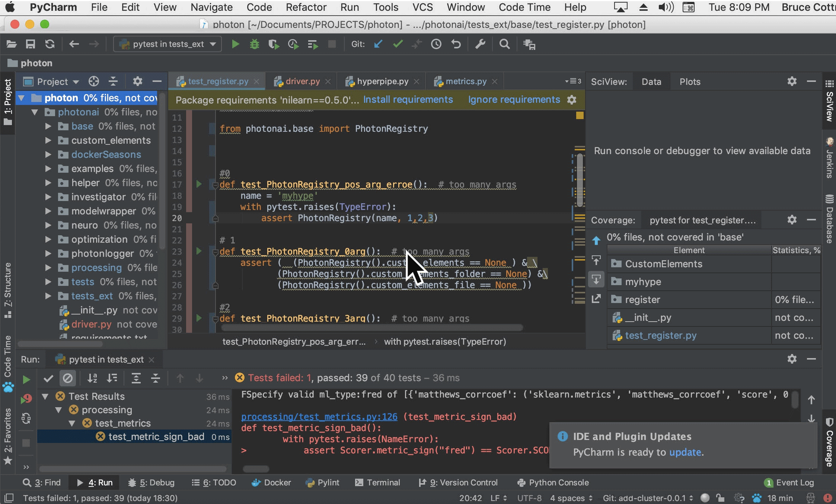Click the Open file toolbar icon
The width and height of the screenshot is (836, 504).
[x=12, y=44]
